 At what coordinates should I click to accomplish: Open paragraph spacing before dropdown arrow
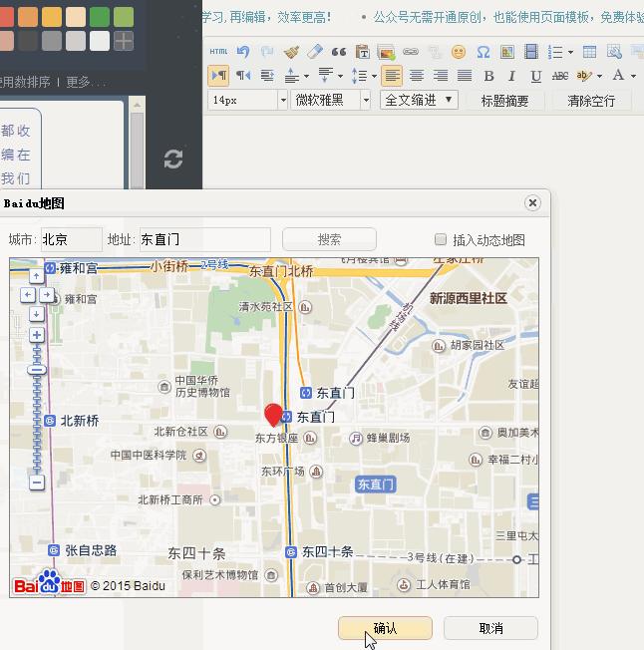306,76
